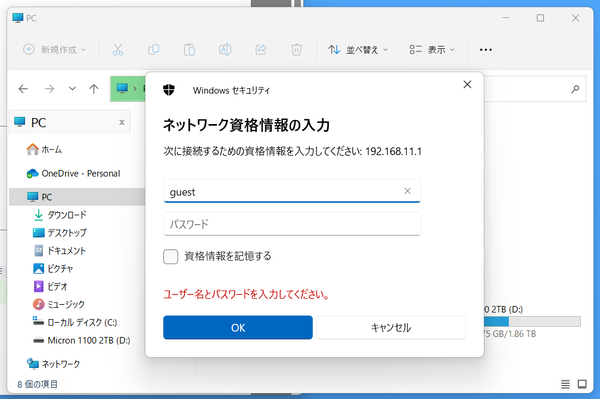Minimize the PC Explorer window

coord(506,18)
